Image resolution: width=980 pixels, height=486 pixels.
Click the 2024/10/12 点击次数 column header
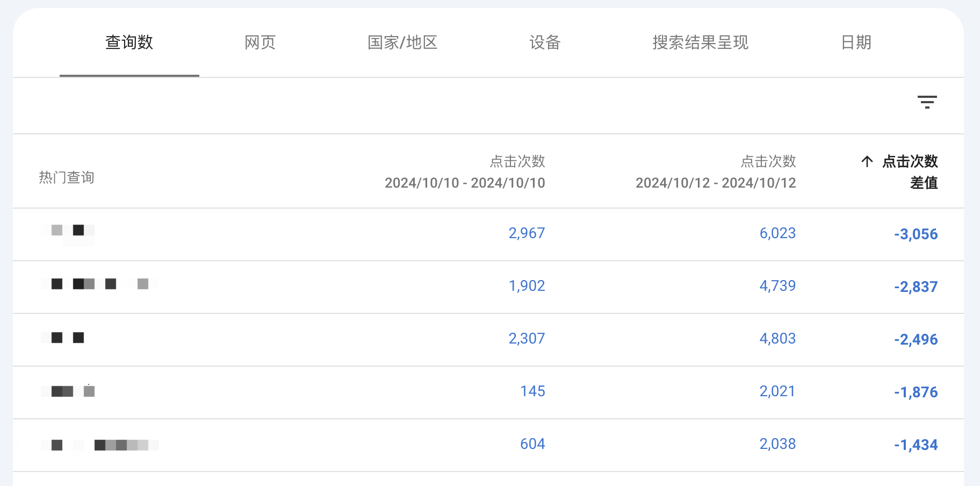coord(716,172)
